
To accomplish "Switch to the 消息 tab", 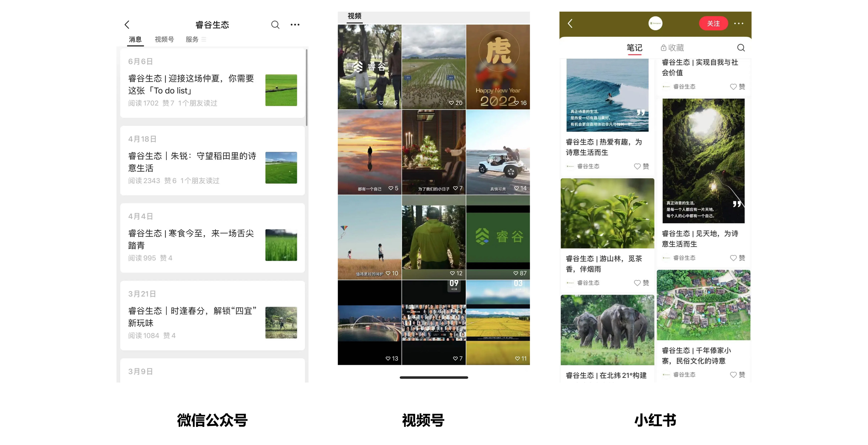I will [x=135, y=39].
